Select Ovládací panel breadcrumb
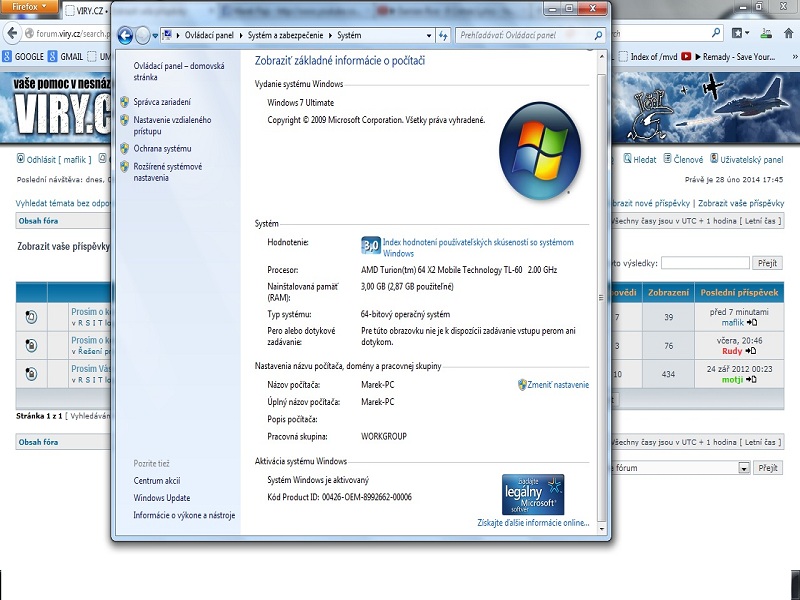Image resolution: width=800 pixels, height=600 pixels. (209, 35)
